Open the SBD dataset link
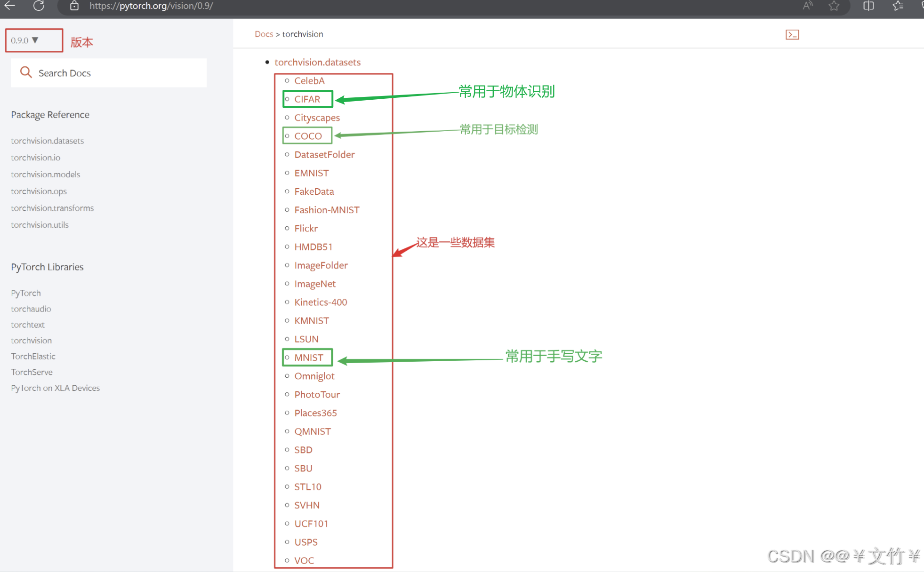This screenshot has height=572, width=924. pos(303,450)
